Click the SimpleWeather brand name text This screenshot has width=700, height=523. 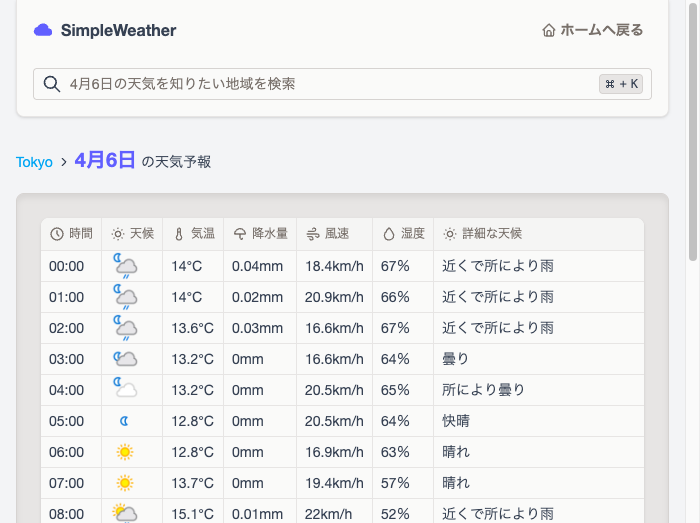click(x=118, y=30)
